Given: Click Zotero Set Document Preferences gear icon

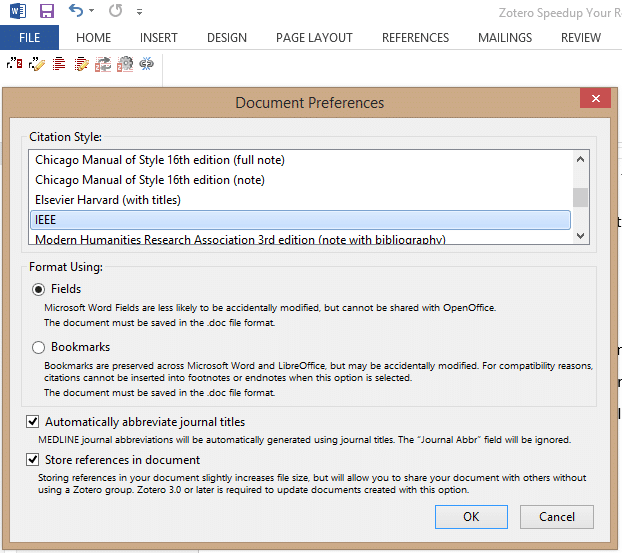Looking at the screenshot, I should coord(125,64).
